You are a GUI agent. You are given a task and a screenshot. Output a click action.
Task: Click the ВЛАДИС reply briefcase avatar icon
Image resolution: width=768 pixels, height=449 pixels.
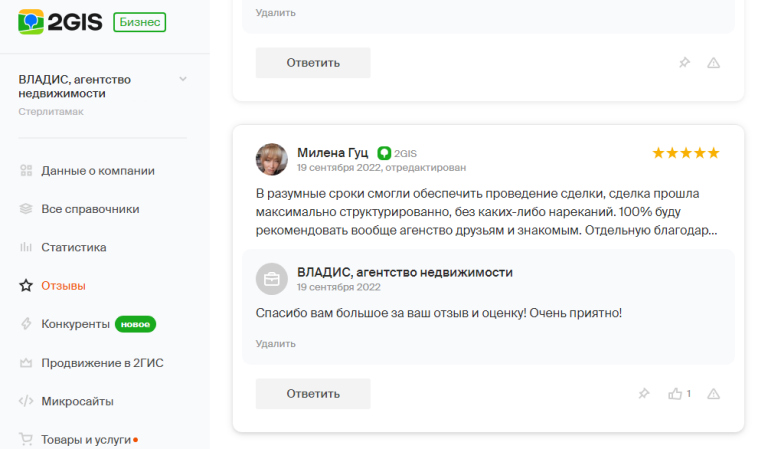point(272,279)
